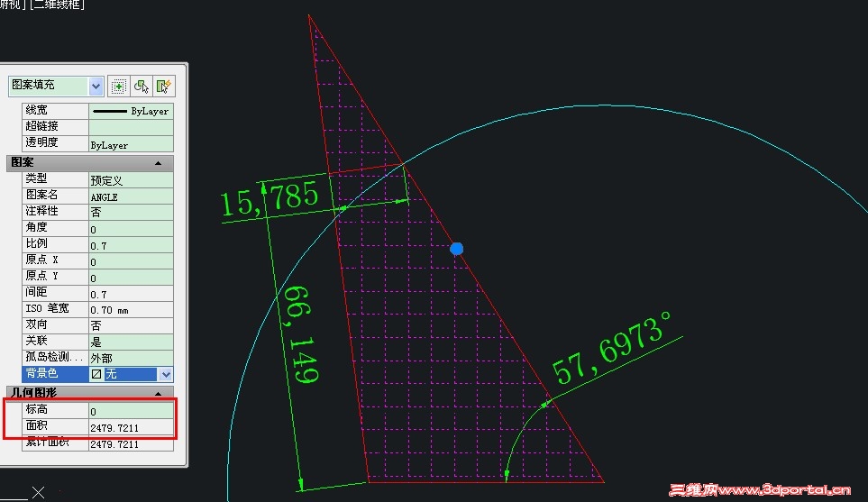Image resolution: width=868 pixels, height=502 pixels.
Task: Close the command line with X
Action: tap(38, 493)
